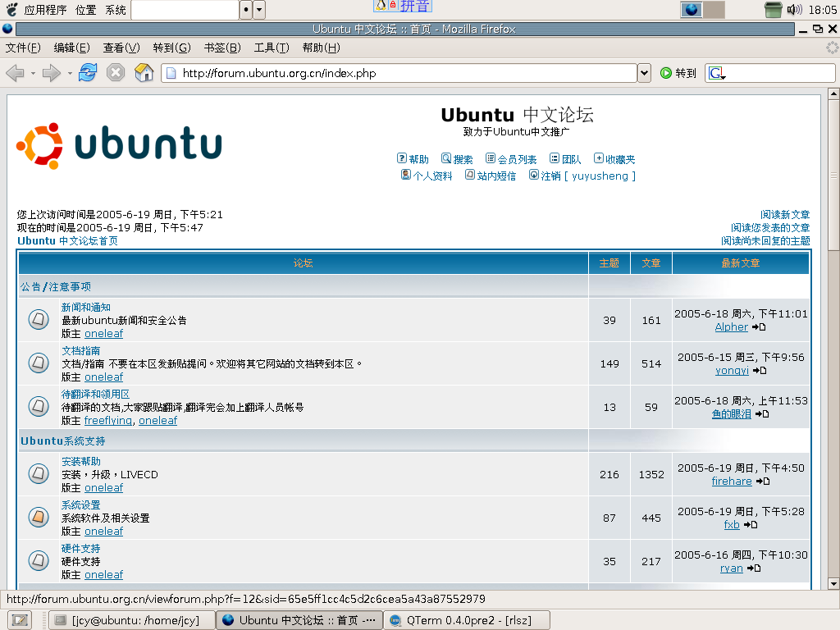
Task: Click the volume speaker icon in the panel
Action: point(794,9)
